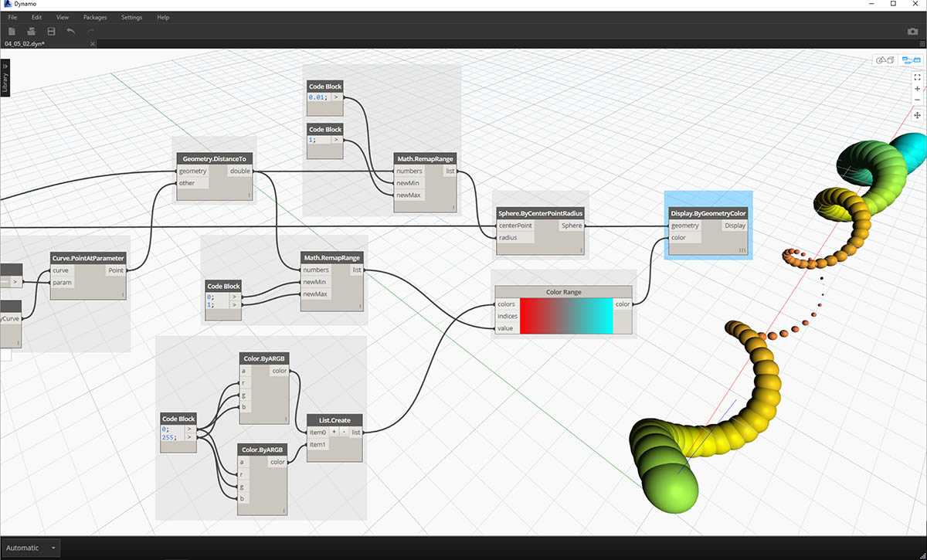Remove an input with List.Create minus button
Image resolution: width=927 pixels, height=560 pixels.
(345, 433)
